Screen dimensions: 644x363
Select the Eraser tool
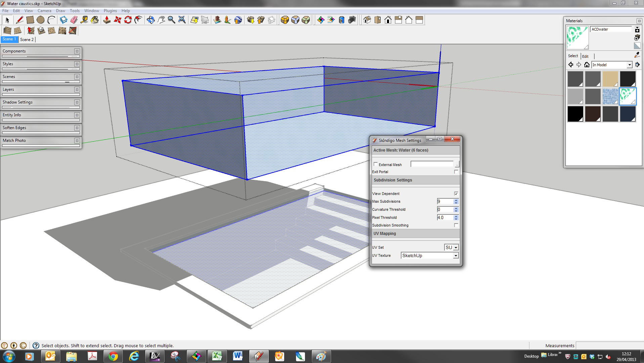(x=74, y=20)
